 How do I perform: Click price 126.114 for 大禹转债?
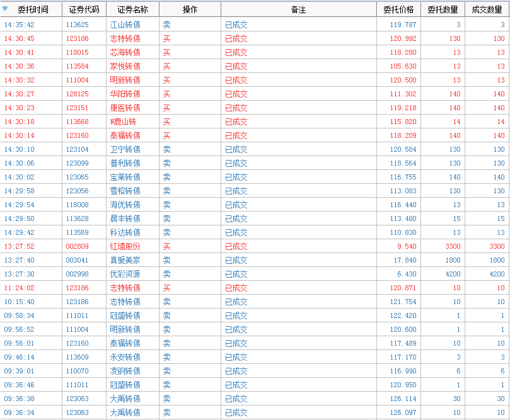pyautogui.click(x=403, y=399)
